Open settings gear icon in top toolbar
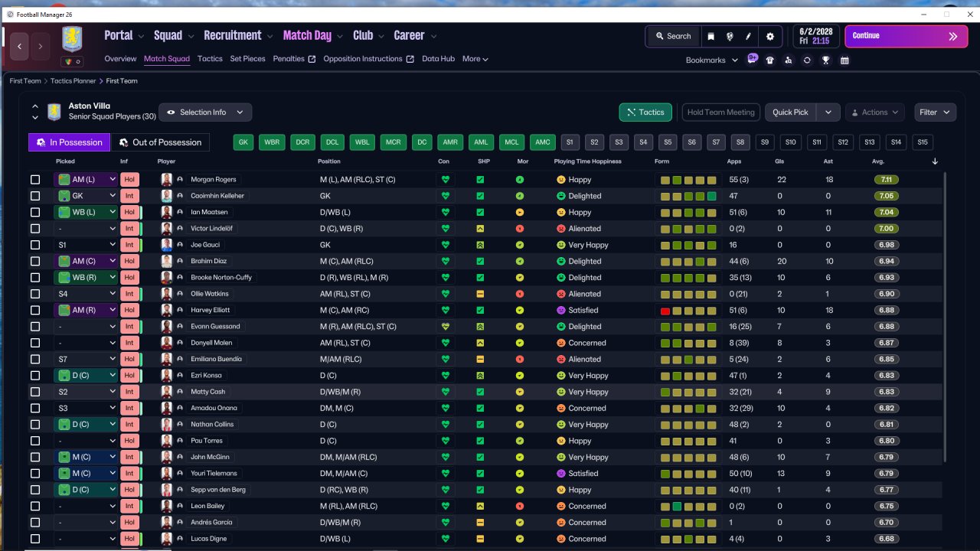 [770, 36]
